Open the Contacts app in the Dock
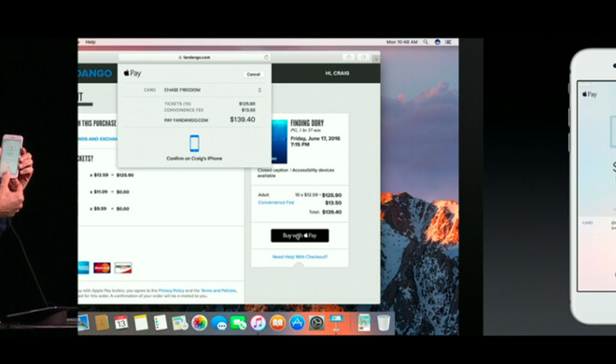 (x=102, y=323)
